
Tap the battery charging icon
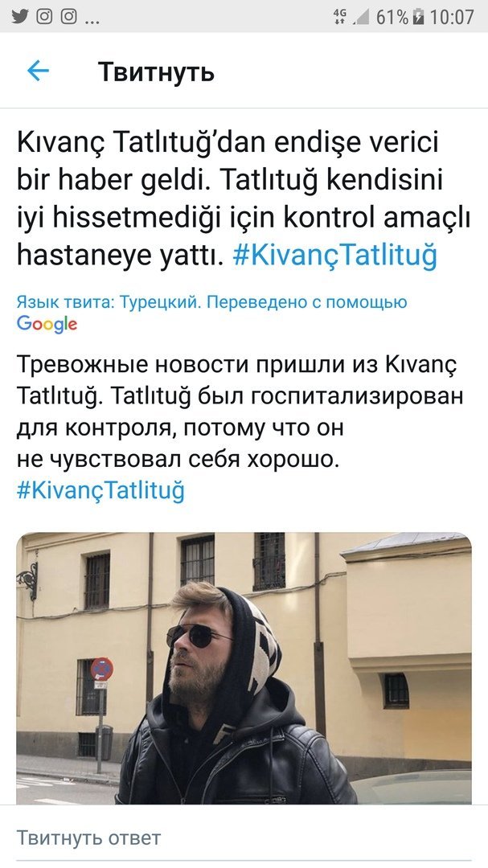click(x=419, y=17)
